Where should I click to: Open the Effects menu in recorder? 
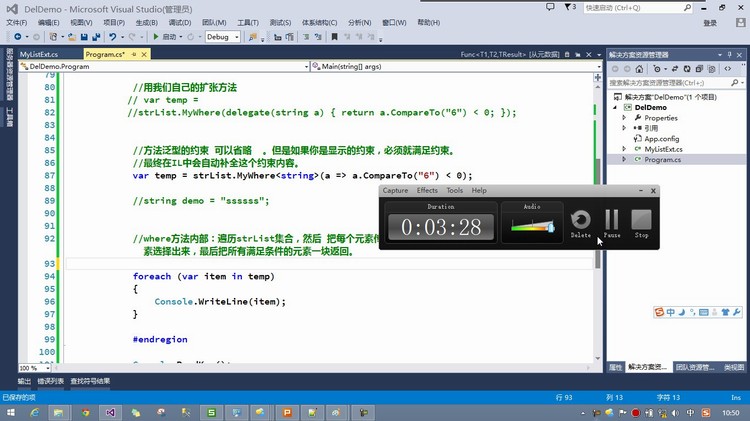coord(427,190)
